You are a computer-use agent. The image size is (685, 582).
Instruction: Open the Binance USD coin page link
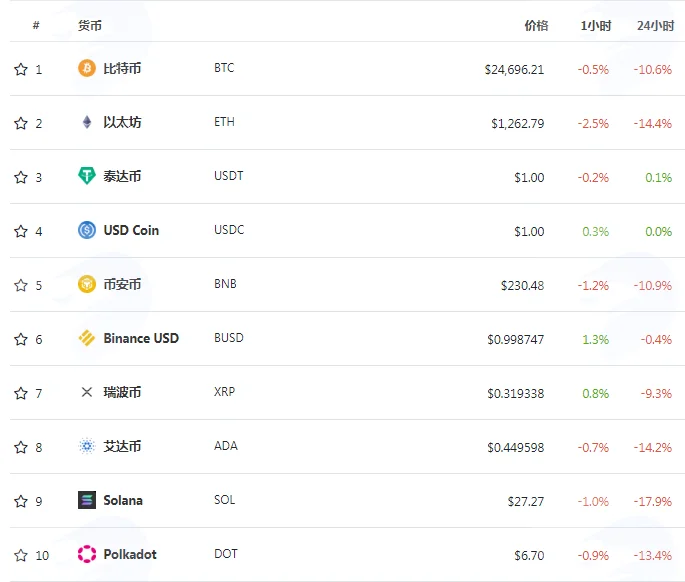[141, 338]
